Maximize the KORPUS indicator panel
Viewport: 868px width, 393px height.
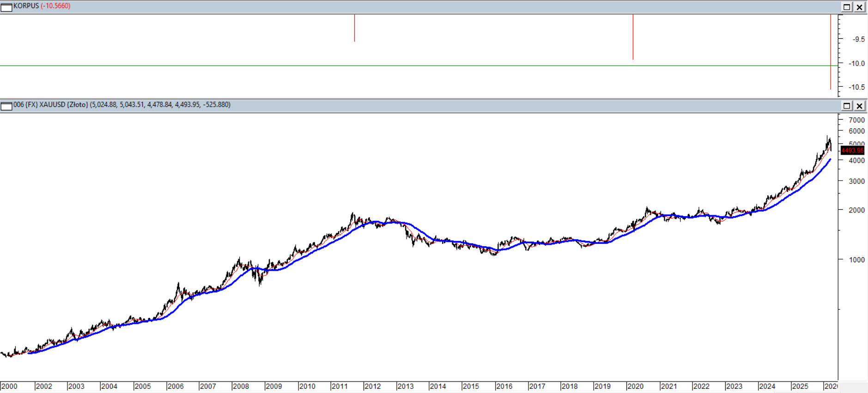(x=846, y=7)
